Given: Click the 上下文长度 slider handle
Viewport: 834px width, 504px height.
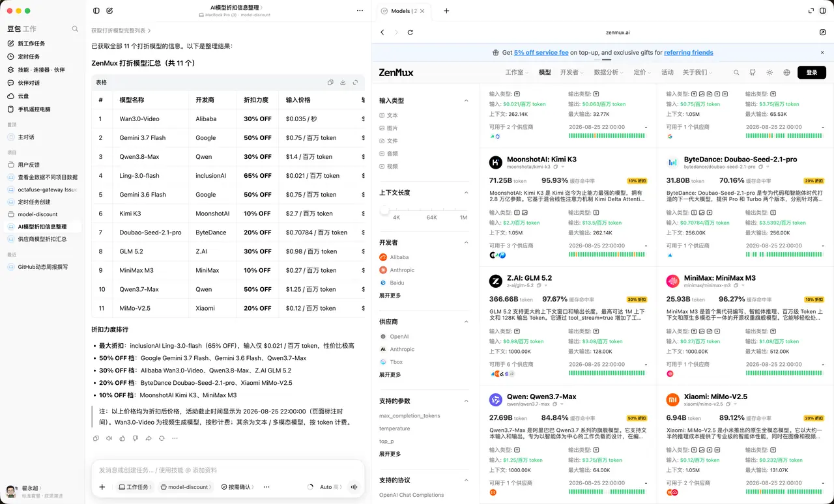Looking at the screenshot, I should [x=384, y=210].
